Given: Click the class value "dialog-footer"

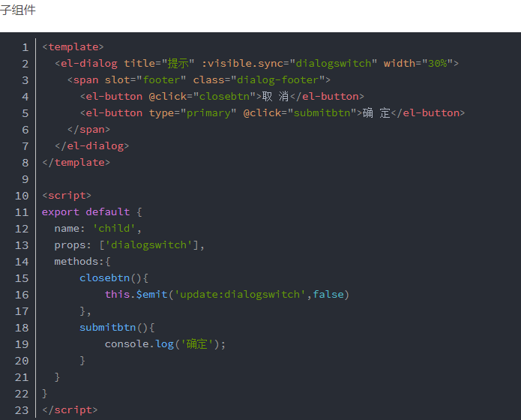Looking at the screenshot, I should (278, 79).
